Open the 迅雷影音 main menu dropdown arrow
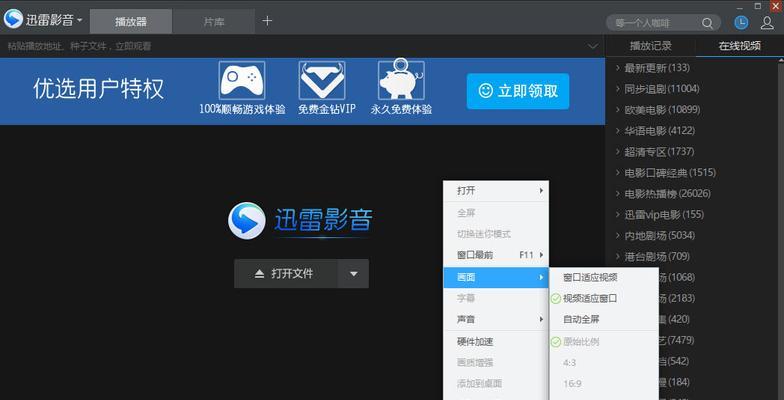The image size is (784, 400). 80,20
